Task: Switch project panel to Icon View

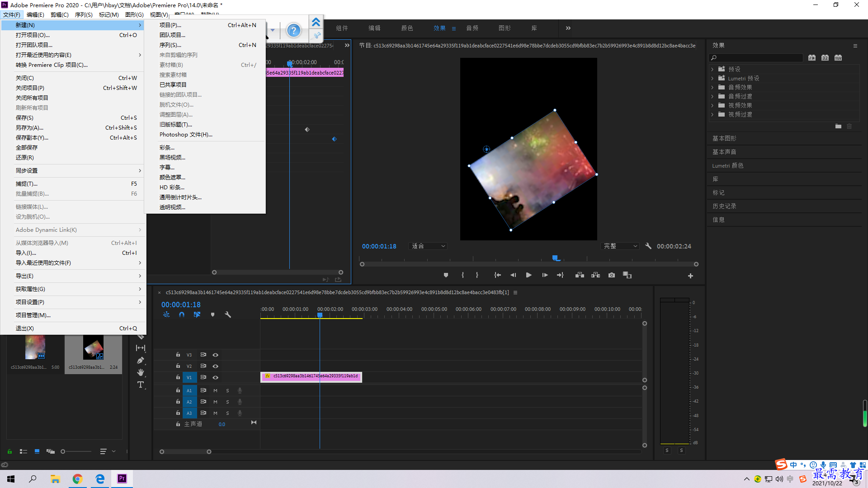Action: pos(37,451)
